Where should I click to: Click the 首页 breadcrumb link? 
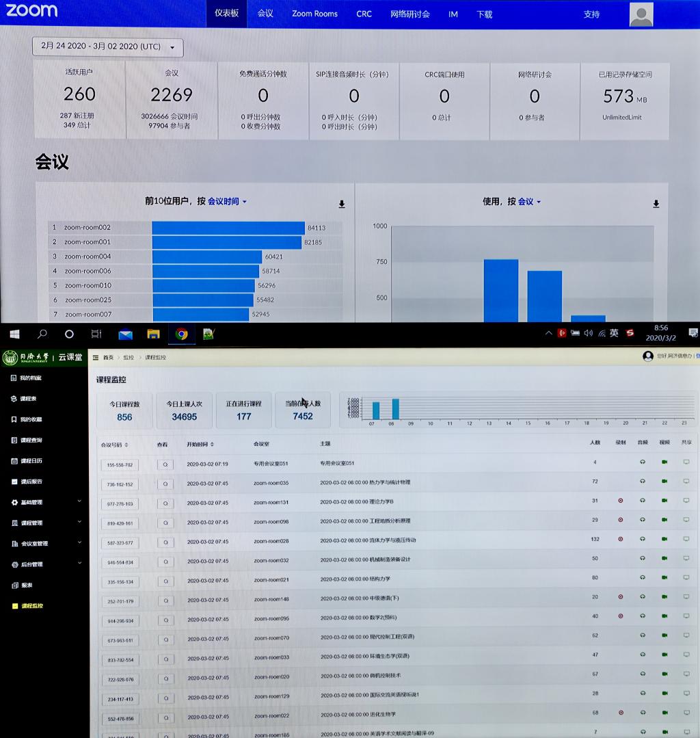108,357
